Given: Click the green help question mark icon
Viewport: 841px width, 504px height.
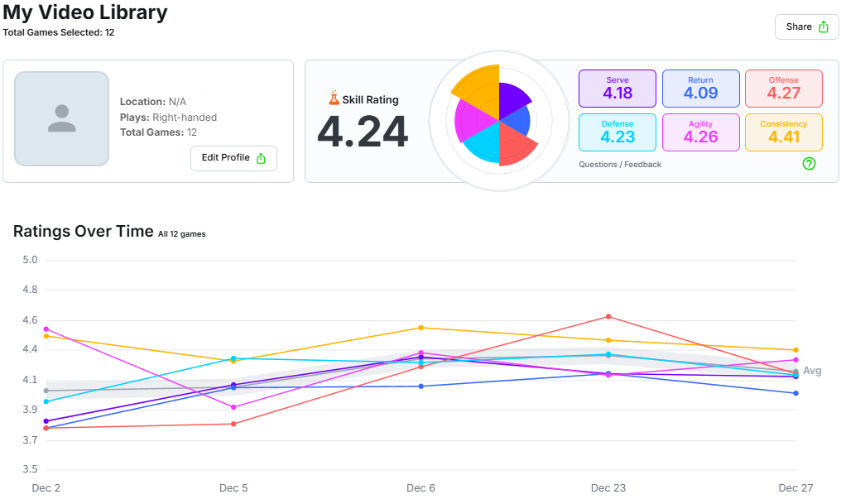Looking at the screenshot, I should click(810, 164).
